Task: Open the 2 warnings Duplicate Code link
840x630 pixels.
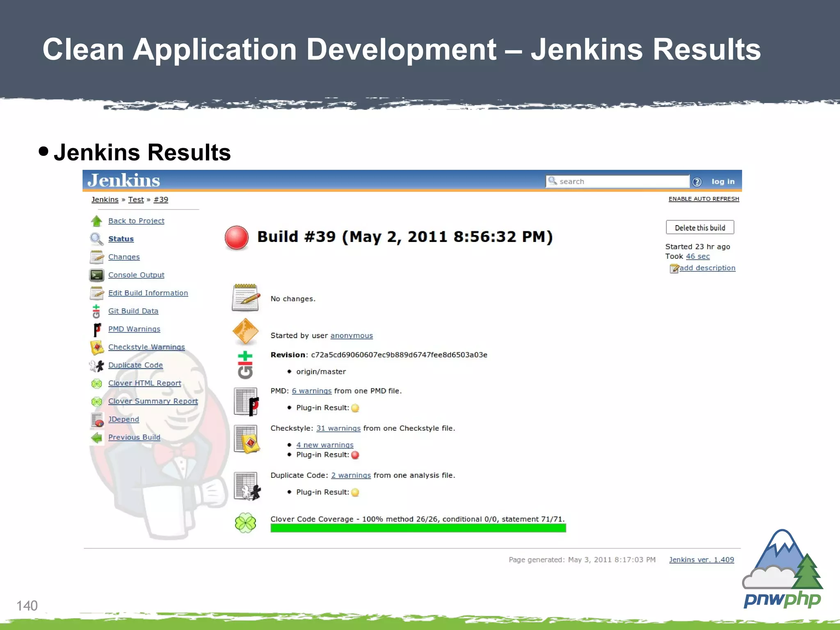Action: [x=351, y=475]
